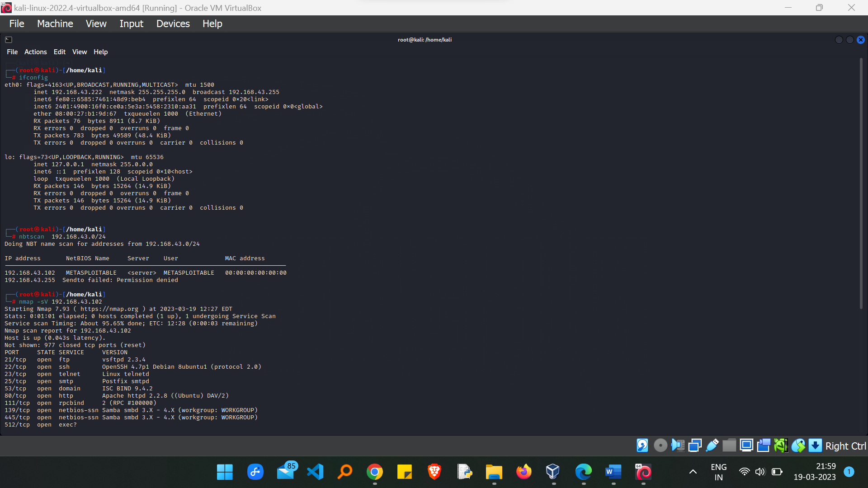This screenshot has height=488, width=868.
Task: Click the keyboard capture arrow icon
Action: pos(815,446)
